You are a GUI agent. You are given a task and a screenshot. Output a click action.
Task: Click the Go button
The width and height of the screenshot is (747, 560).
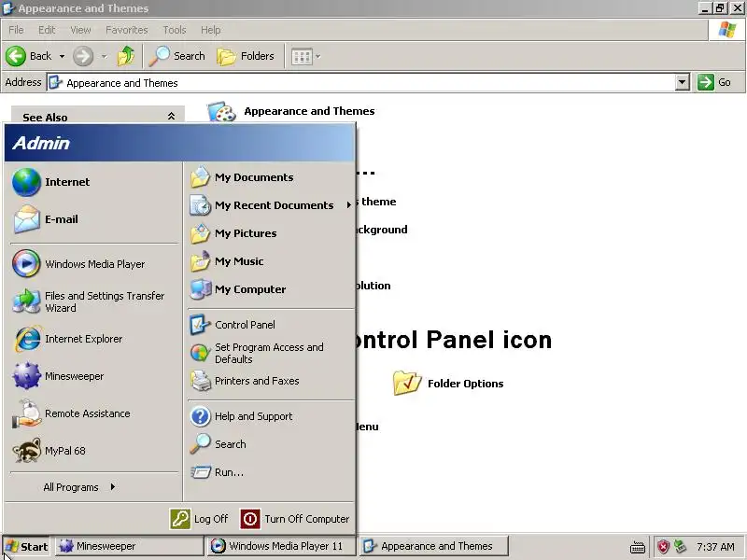click(x=714, y=82)
